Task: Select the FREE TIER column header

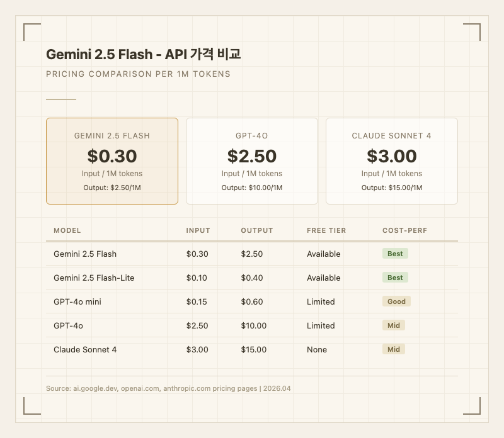Action: pos(326,231)
